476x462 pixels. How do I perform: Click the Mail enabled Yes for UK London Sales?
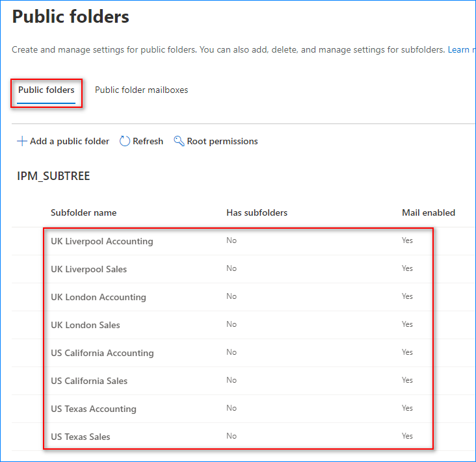tap(407, 324)
